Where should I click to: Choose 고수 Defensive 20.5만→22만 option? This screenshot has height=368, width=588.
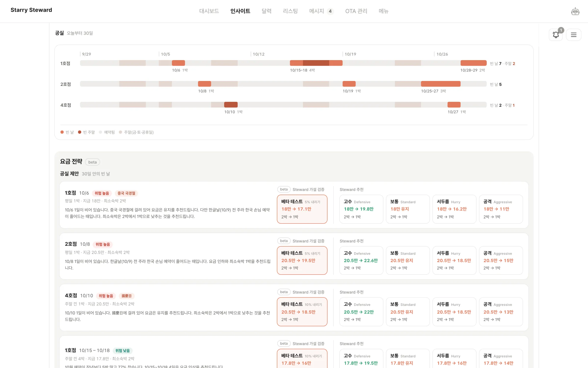[x=361, y=312]
